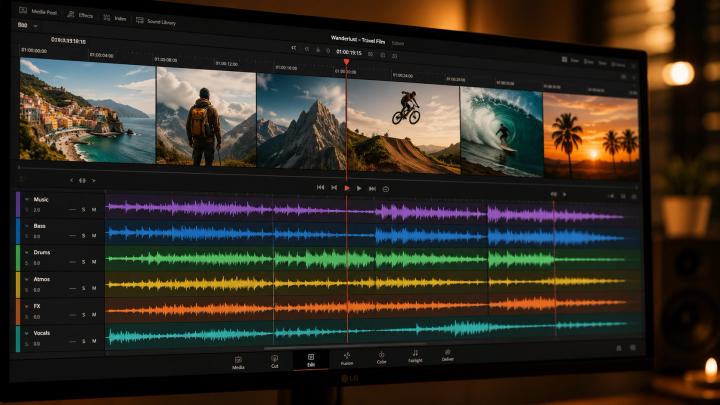Select the Edit page tab

tap(311, 360)
